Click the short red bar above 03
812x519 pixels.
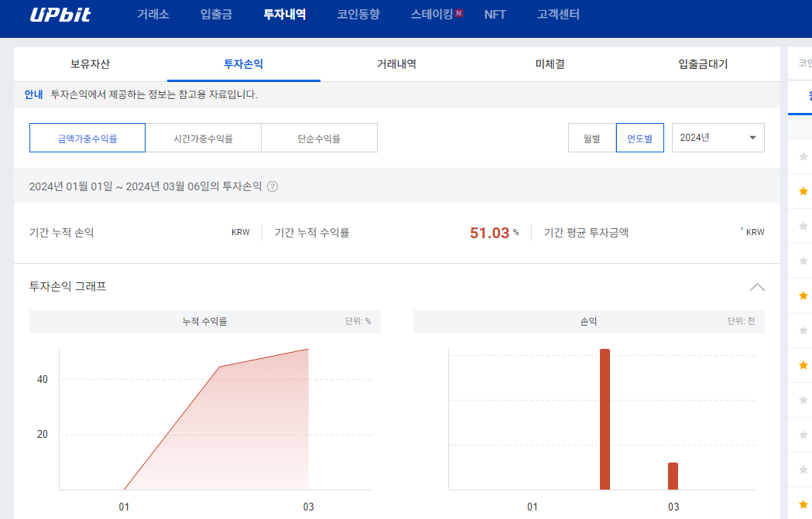click(x=673, y=476)
